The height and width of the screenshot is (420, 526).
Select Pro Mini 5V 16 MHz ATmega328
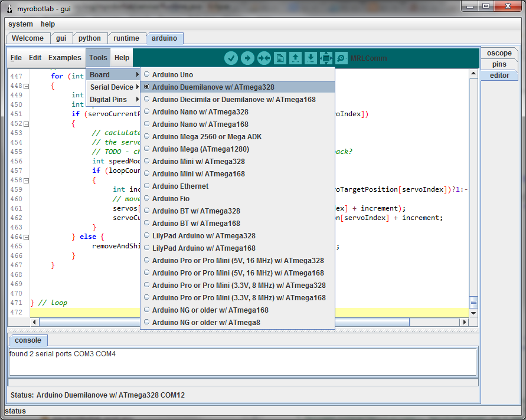pyautogui.click(x=237, y=261)
